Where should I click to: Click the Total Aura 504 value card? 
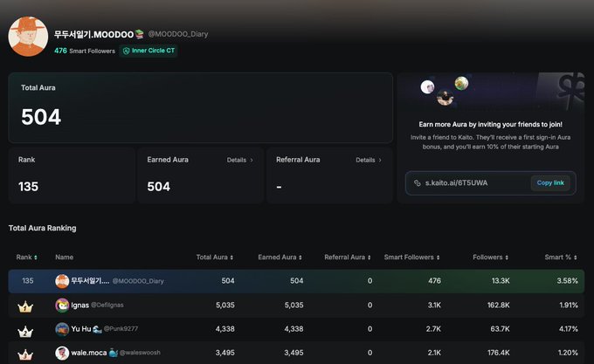click(x=200, y=108)
